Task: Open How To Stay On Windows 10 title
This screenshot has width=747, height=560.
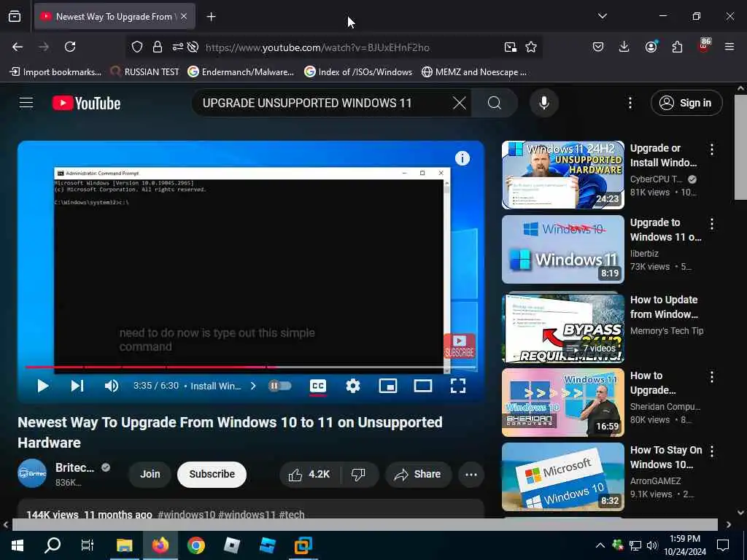Action: click(666, 457)
